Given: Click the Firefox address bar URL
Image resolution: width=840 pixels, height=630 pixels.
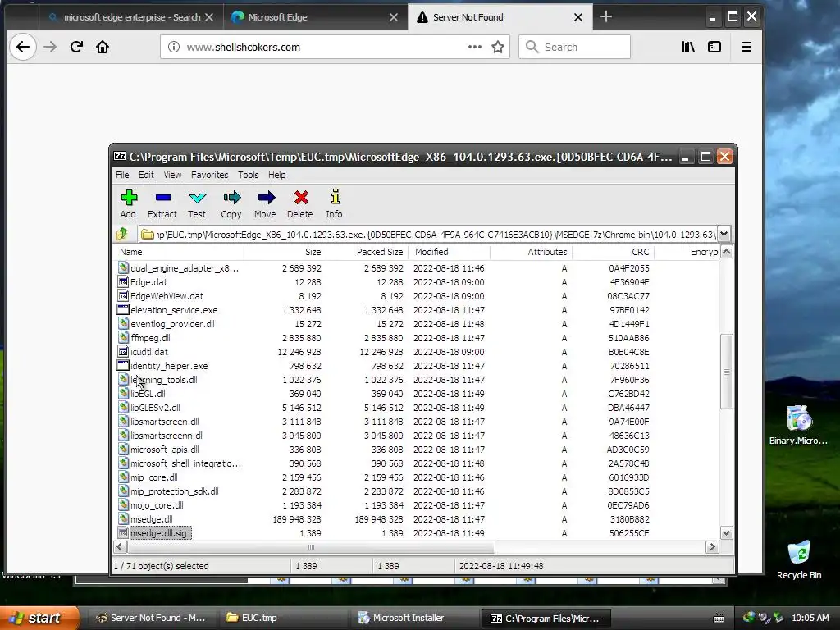Looking at the screenshot, I should point(243,47).
